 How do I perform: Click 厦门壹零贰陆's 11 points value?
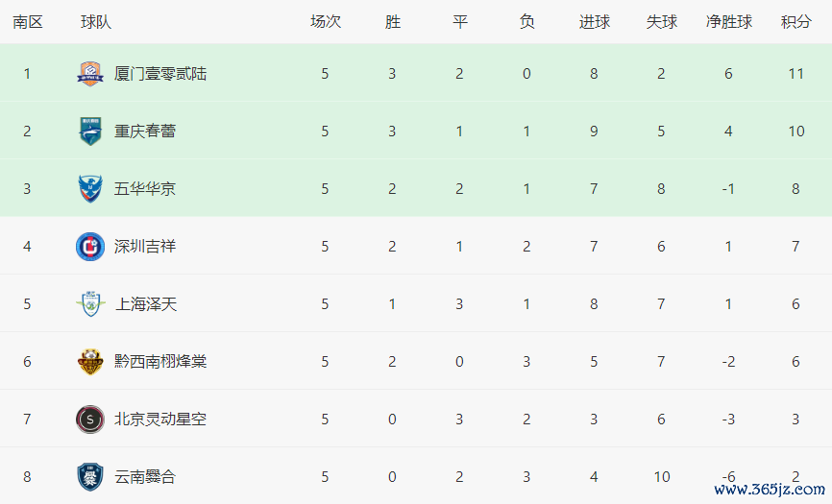tap(796, 74)
